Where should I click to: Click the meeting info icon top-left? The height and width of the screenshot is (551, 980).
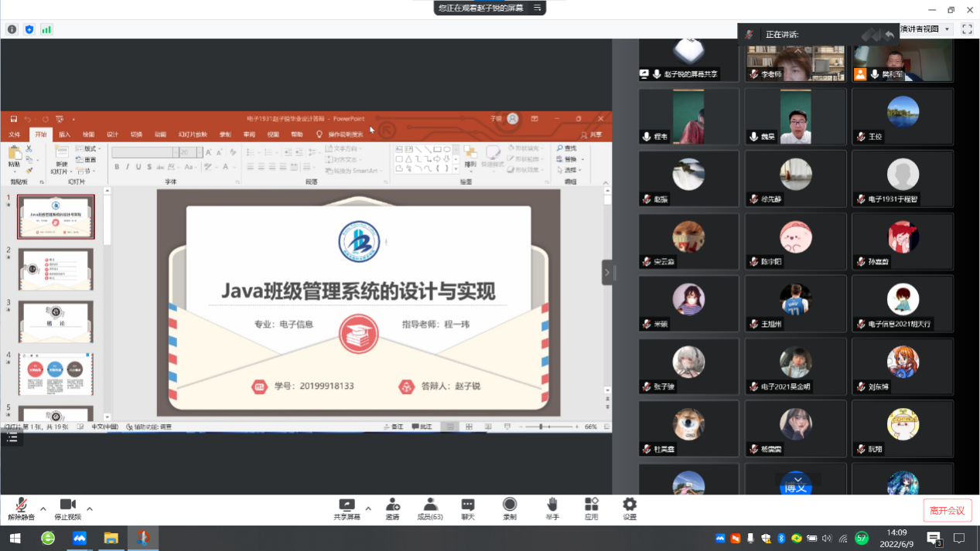click(12, 29)
